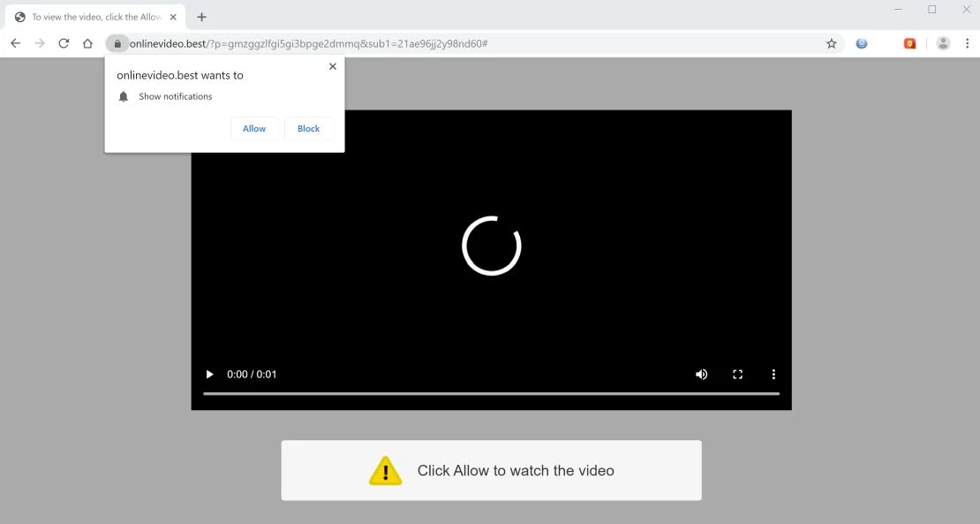Bookmark this page with the star
The height and width of the screenshot is (524, 980).
coord(832,44)
